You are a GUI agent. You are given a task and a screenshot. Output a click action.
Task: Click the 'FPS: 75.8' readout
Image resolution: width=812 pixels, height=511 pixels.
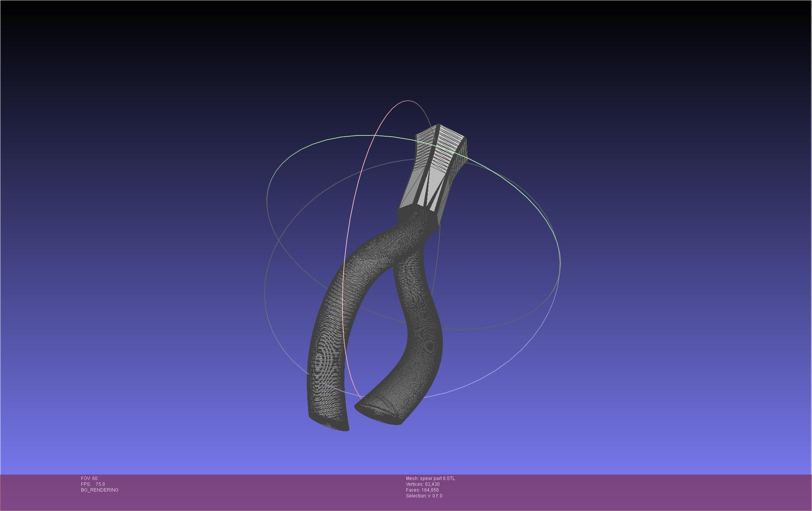pyautogui.click(x=93, y=484)
